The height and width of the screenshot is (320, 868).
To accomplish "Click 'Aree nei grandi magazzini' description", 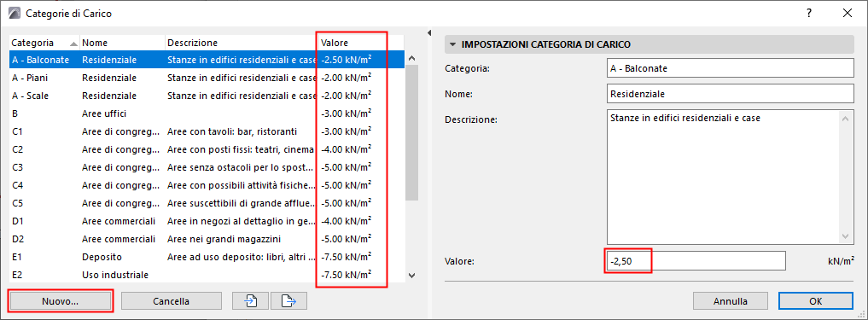I will point(224,239).
